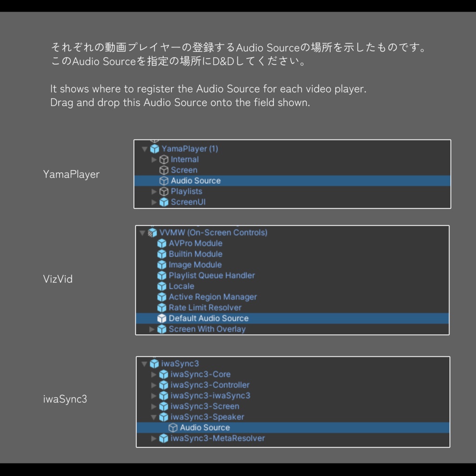476x476 pixels.
Task: Click the iwaSync3-Screen cube icon
Action: (x=164, y=406)
